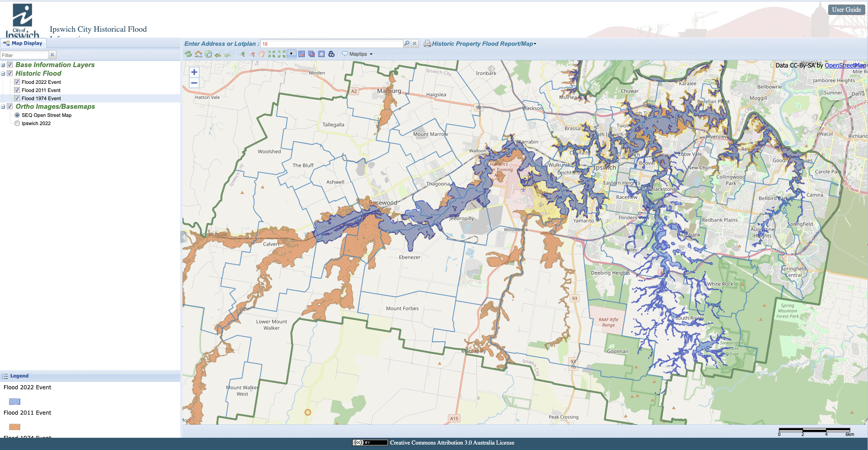The height and width of the screenshot is (450, 868).
Task: Go back to previous map extent
Action: tap(218, 54)
